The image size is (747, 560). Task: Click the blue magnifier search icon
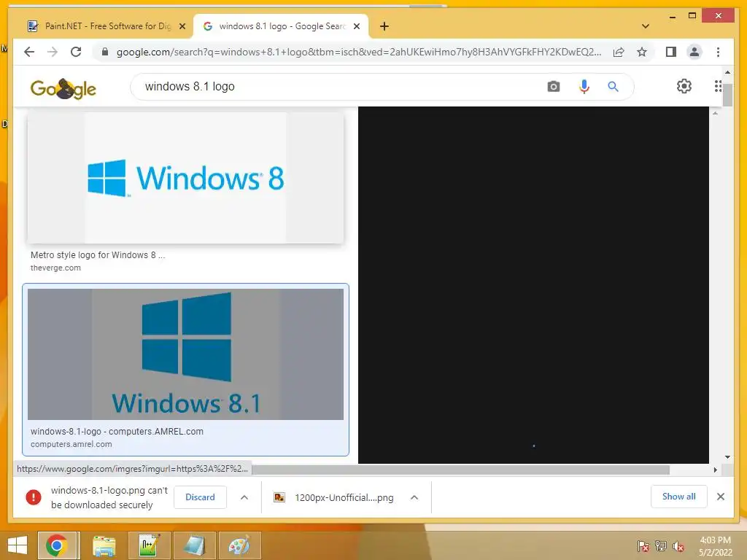(x=613, y=87)
